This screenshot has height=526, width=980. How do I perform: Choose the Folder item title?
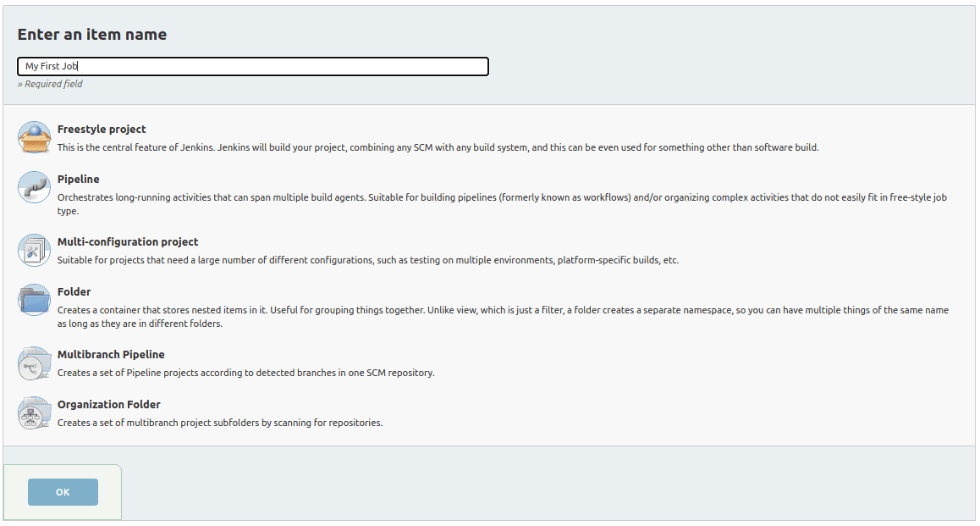[x=74, y=292]
